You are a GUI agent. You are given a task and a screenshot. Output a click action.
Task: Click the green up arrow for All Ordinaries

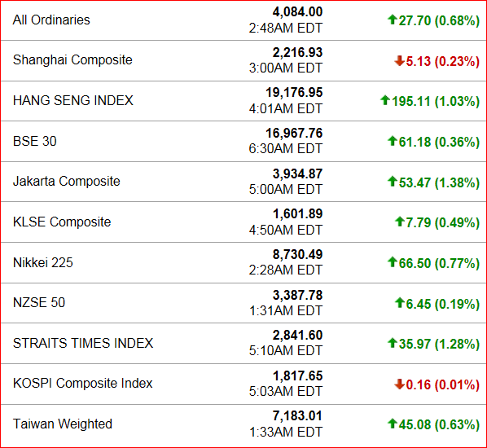[393, 20]
